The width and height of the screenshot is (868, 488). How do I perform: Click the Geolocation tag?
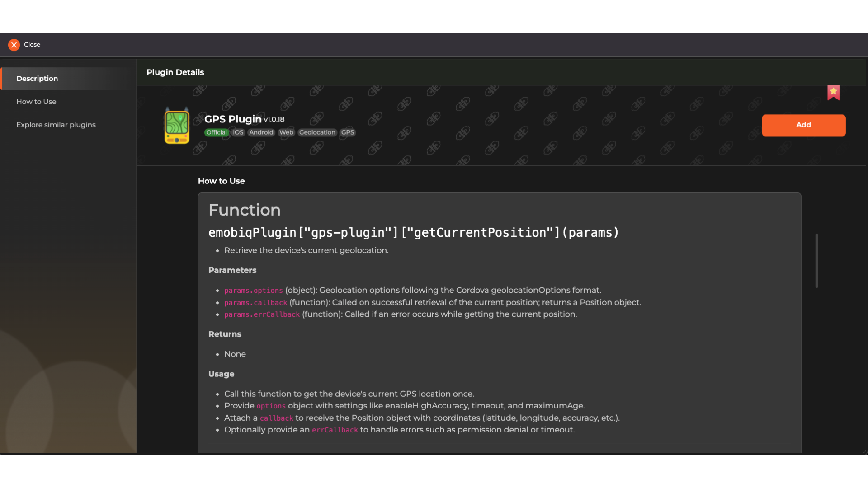tap(317, 132)
